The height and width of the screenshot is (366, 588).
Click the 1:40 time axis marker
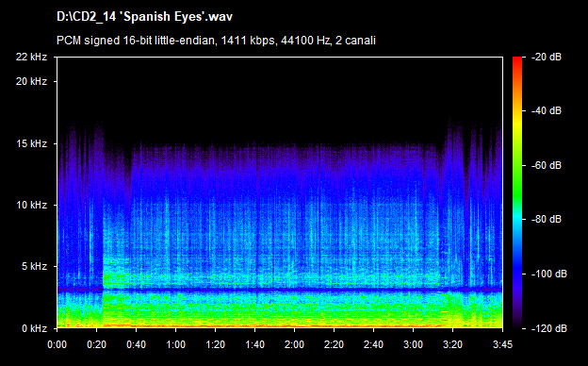click(255, 344)
